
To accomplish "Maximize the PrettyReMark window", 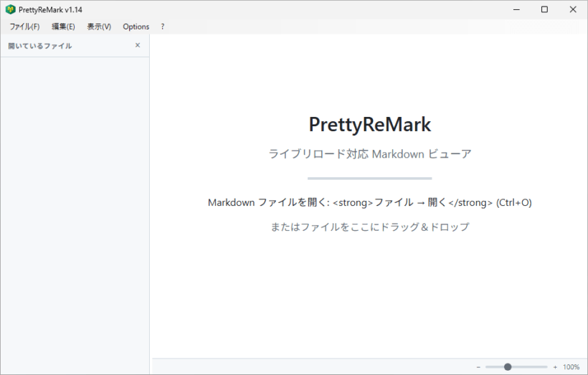I will click(544, 10).
